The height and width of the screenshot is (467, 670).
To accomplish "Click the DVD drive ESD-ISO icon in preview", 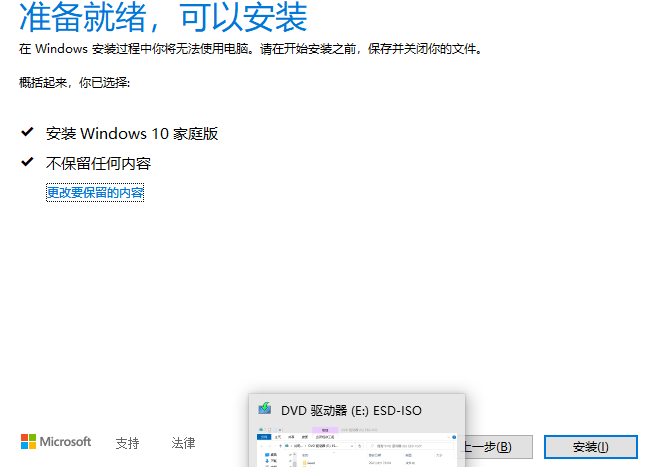I will (265, 409).
